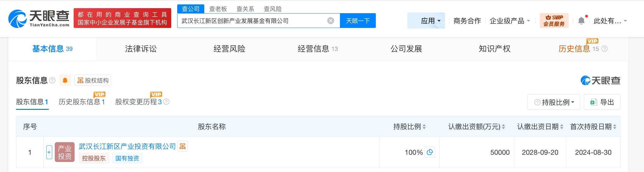Expand shareholder row with the plus button

click(49, 152)
